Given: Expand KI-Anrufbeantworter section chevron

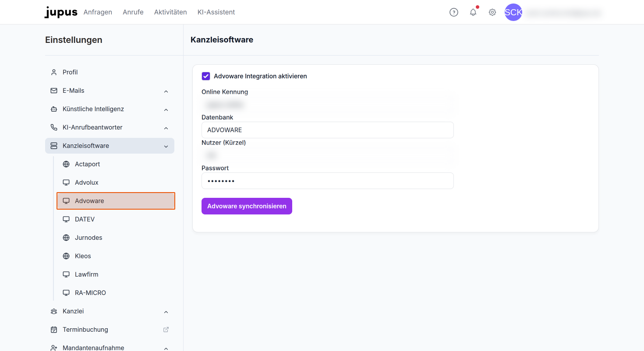Looking at the screenshot, I should (x=166, y=128).
